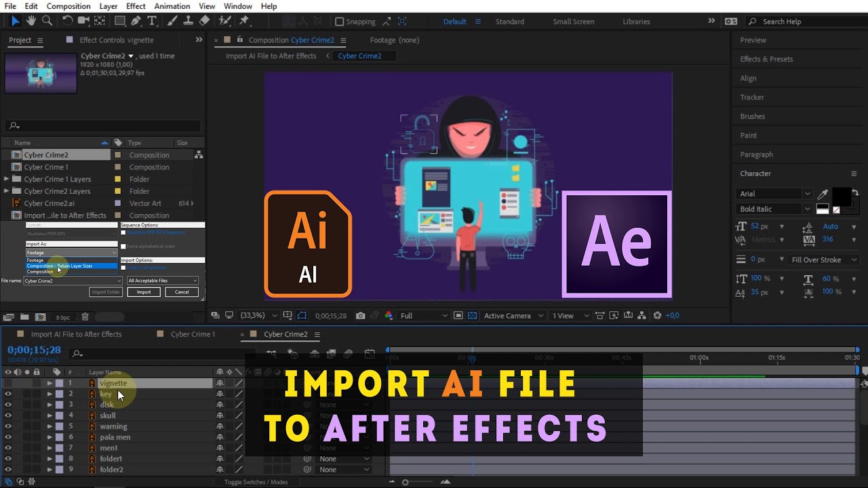Click the timeline zoom slider handle
The width and height of the screenshot is (868, 488).
(x=406, y=482)
